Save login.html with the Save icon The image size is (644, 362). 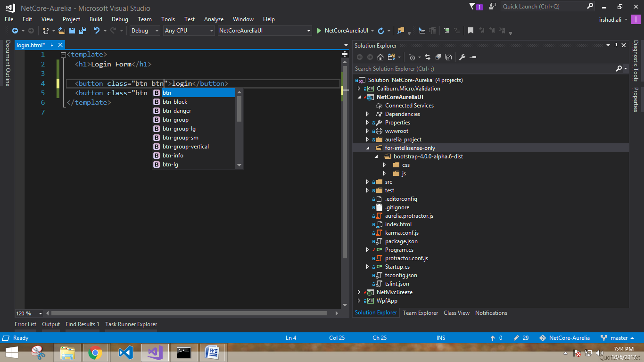coord(72,31)
